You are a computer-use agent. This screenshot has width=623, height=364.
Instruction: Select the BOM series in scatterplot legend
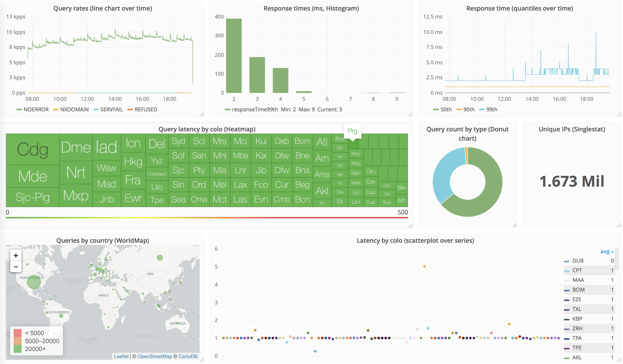point(578,290)
